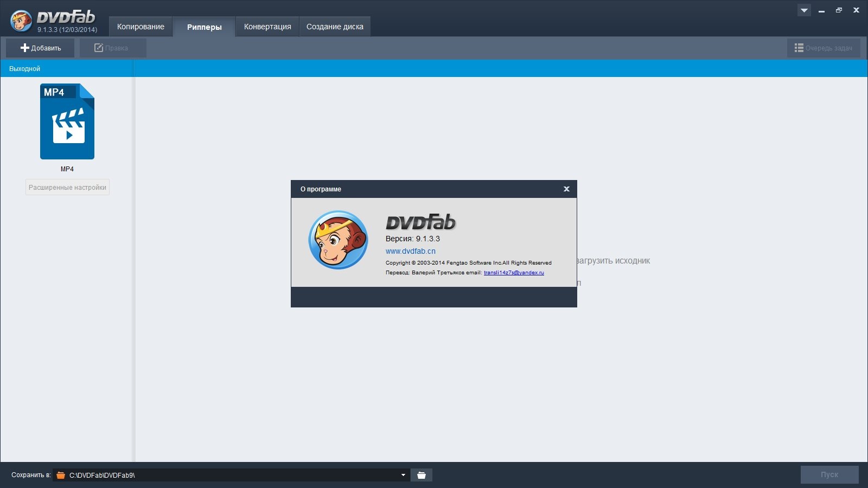Click the MP4 label under profile icon

click(67, 169)
